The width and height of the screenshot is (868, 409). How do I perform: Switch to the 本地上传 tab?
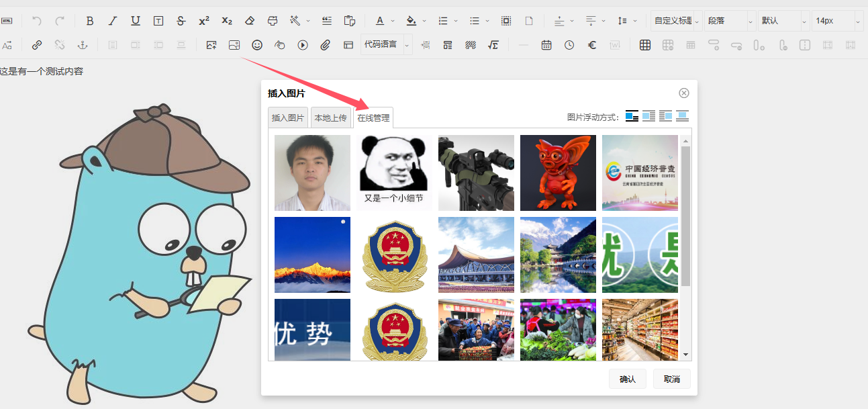pos(331,118)
